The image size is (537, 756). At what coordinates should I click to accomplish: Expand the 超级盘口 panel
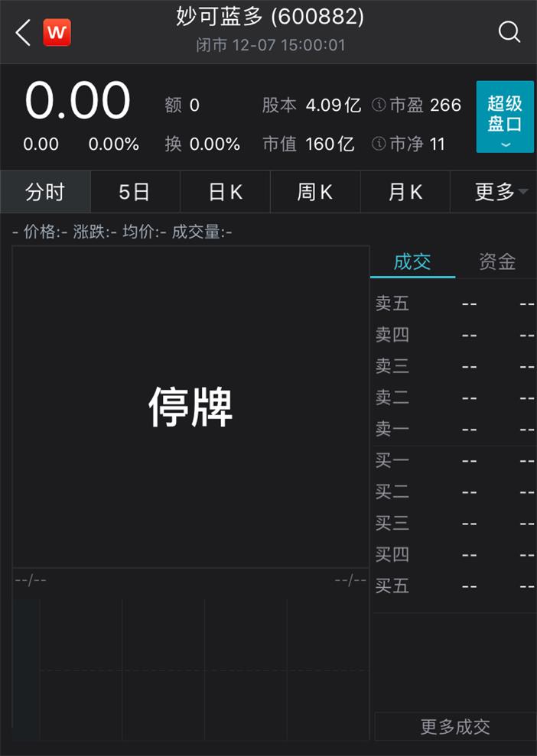click(505, 117)
